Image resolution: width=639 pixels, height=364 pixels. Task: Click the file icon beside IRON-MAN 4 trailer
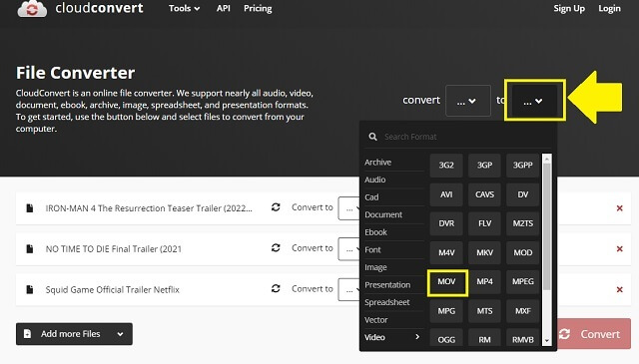29,208
